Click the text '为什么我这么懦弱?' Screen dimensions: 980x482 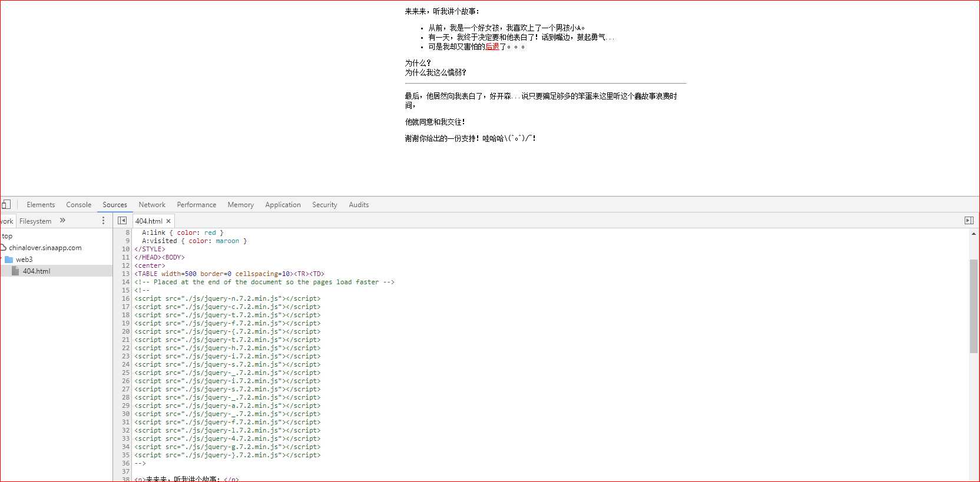(435, 72)
